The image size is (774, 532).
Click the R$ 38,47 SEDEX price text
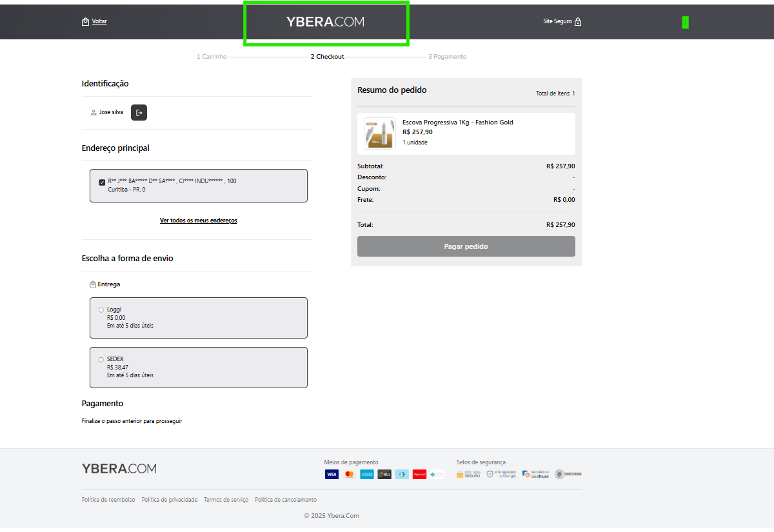[x=117, y=368]
